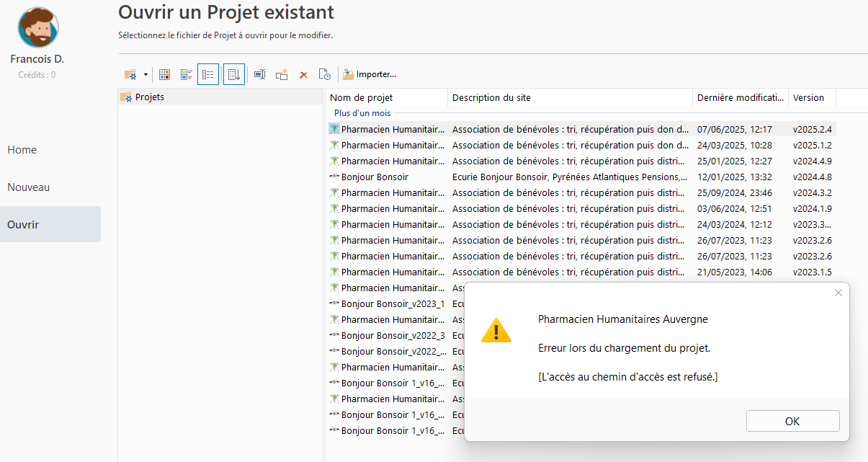Select the project modified 24/03/2024, 12:12
The width and height of the screenshot is (868, 462).
(582, 225)
